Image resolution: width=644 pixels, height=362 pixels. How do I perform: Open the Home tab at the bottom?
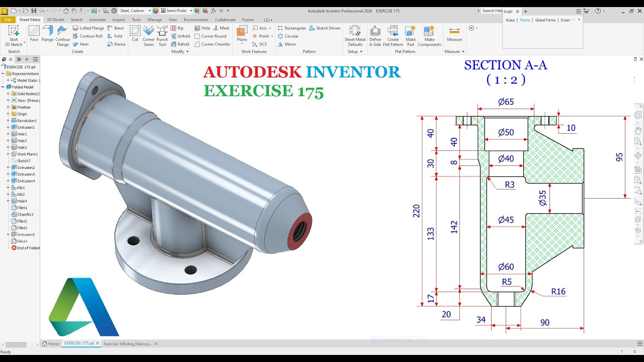(50, 344)
